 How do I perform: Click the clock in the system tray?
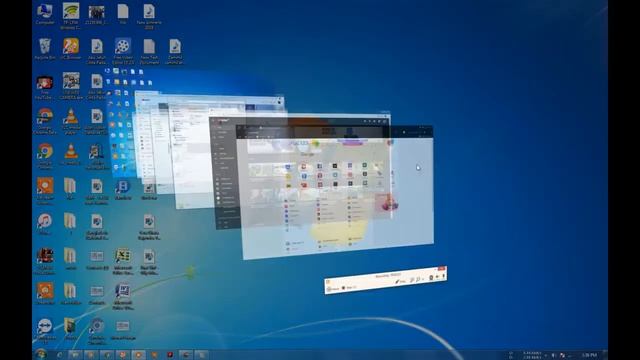pos(589,355)
